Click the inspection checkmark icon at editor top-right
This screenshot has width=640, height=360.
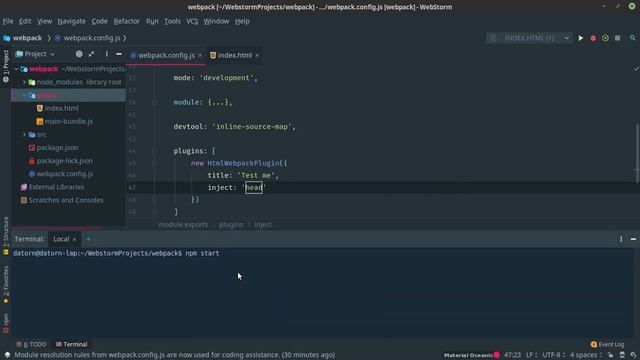coord(636,69)
